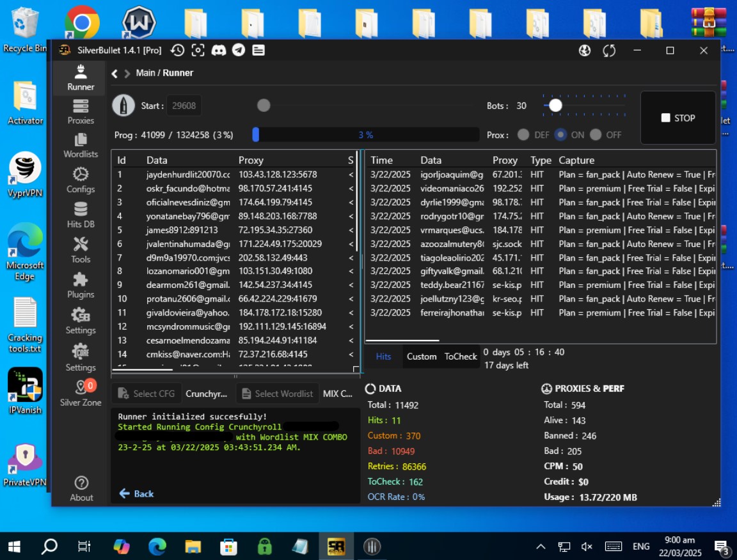This screenshot has height=560, width=737.
Task: Switch to the Hits tab
Action: (383, 356)
